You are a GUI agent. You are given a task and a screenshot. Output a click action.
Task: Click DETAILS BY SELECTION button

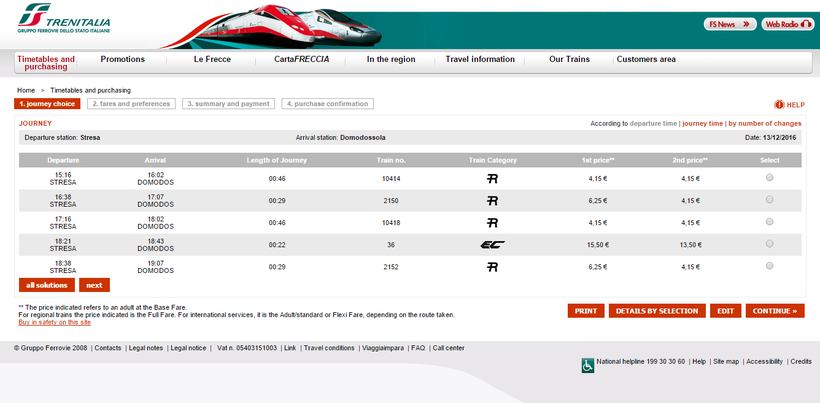click(657, 311)
